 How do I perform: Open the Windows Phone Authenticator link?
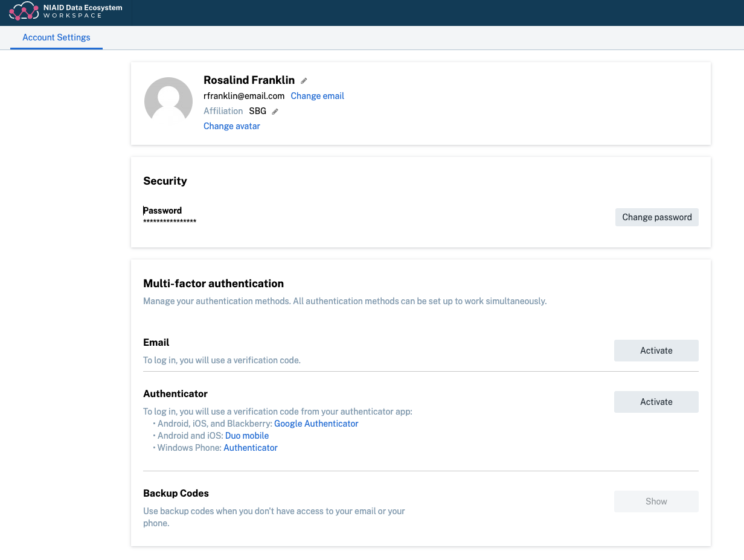coord(250,448)
